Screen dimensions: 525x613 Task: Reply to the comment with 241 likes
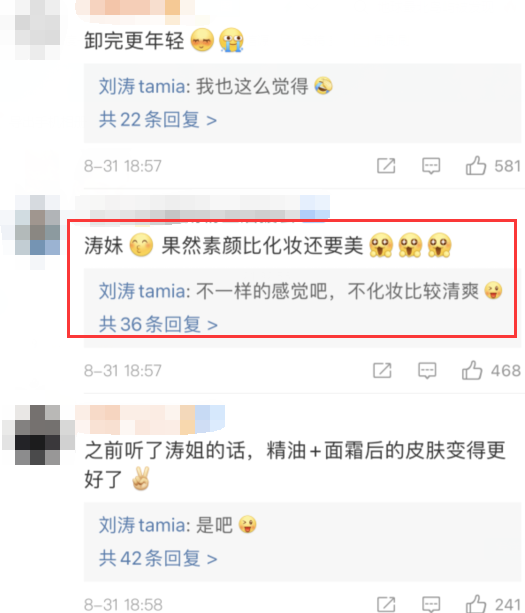pos(431,604)
